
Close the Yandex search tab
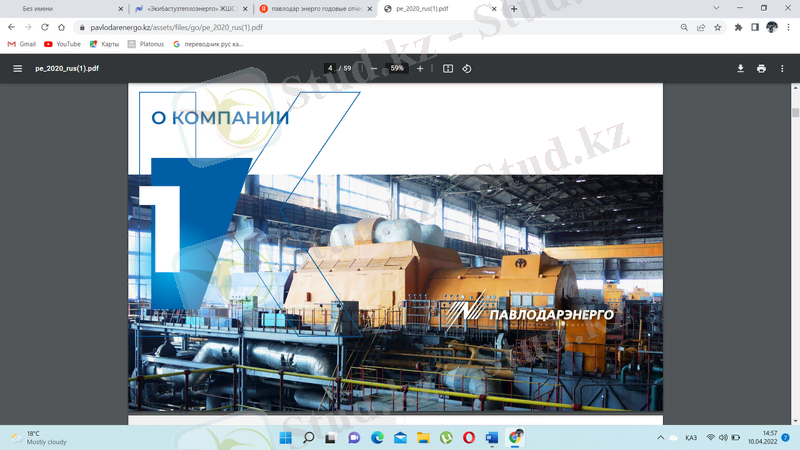tap(370, 9)
